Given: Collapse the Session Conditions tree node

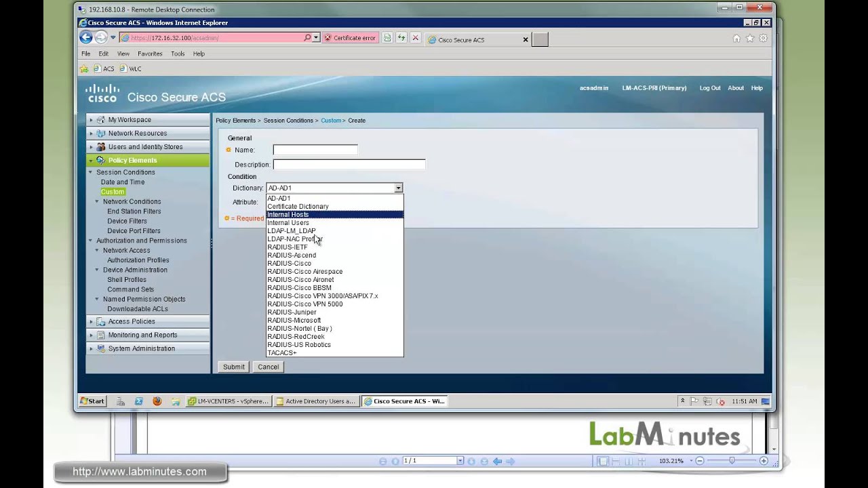Looking at the screenshot, I should 90,172.
